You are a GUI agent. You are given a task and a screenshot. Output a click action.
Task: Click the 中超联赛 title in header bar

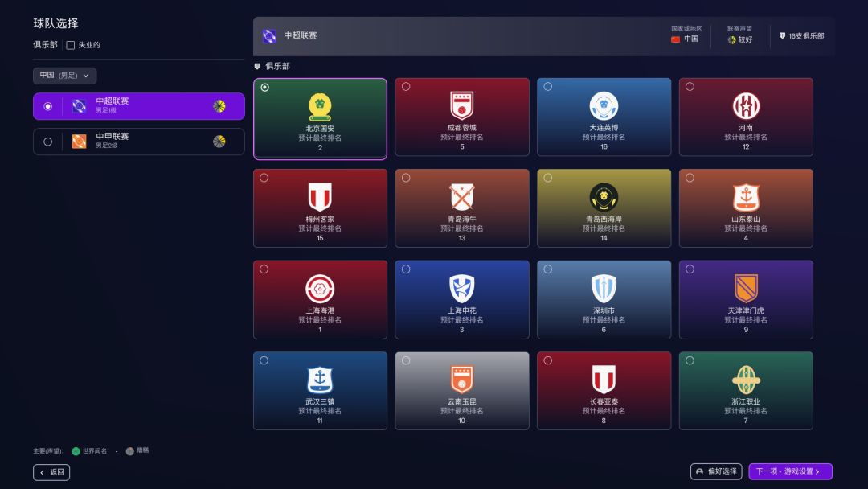(301, 35)
